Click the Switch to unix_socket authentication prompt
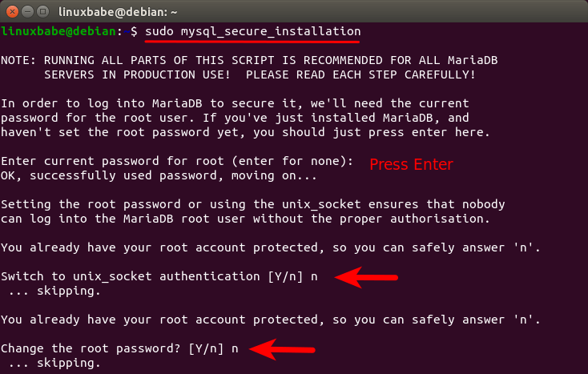 [x=160, y=276]
